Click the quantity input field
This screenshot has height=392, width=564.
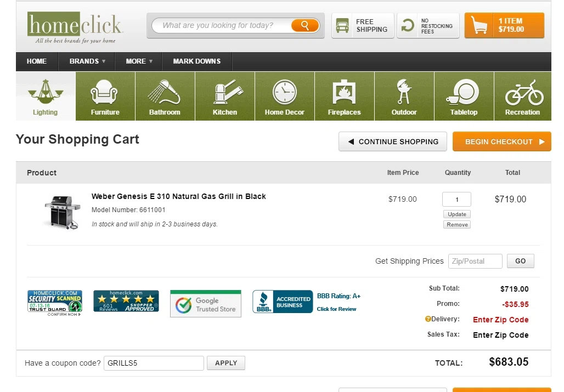coord(457,200)
